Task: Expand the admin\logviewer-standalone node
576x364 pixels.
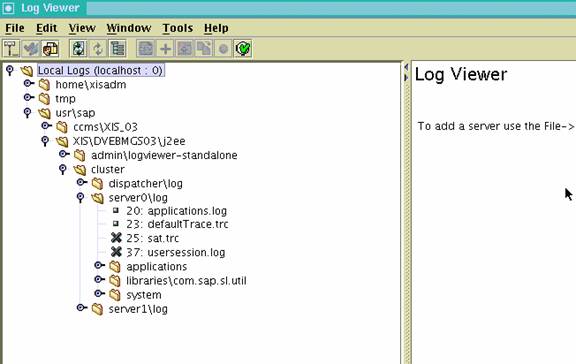Action: (x=64, y=154)
